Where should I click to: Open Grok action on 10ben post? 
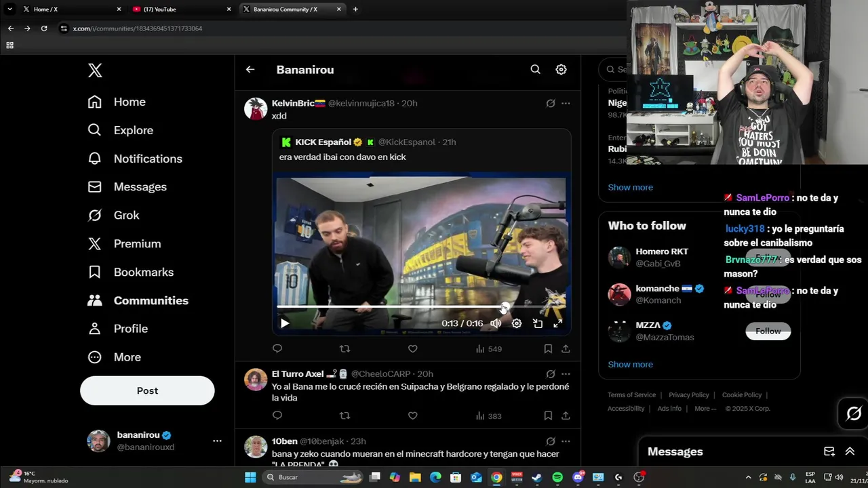[551, 441]
